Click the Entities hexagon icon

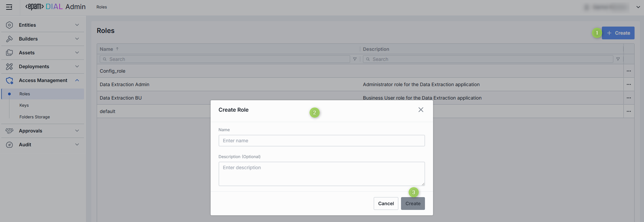9,25
